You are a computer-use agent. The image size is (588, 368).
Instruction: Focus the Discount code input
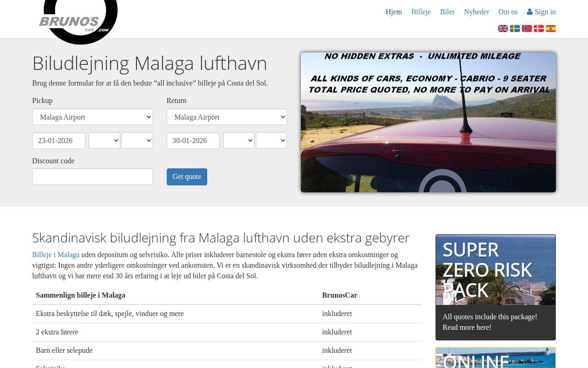92,177
